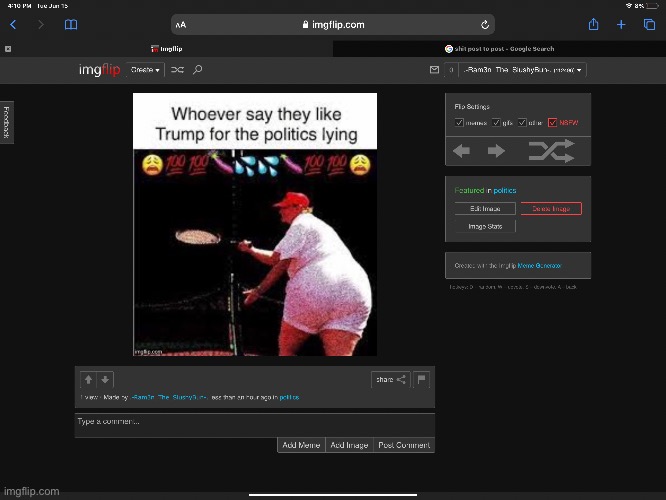Open the politics stream link below image
This screenshot has width=666, height=500.
tap(289, 397)
